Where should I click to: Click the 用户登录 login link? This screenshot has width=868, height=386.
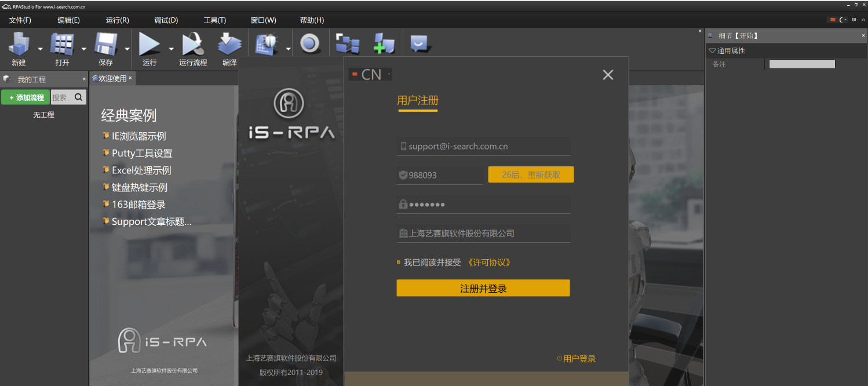(579, 358)
